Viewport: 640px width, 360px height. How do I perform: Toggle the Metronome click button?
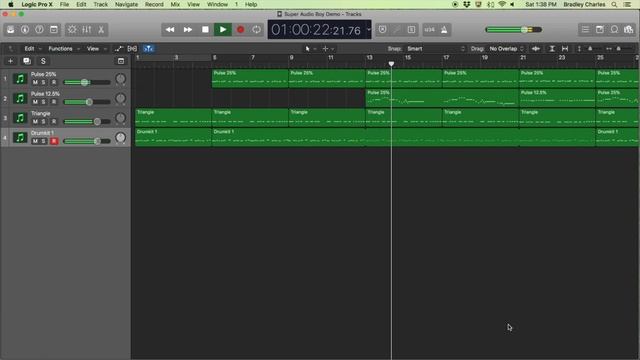(x=444, y=29)
